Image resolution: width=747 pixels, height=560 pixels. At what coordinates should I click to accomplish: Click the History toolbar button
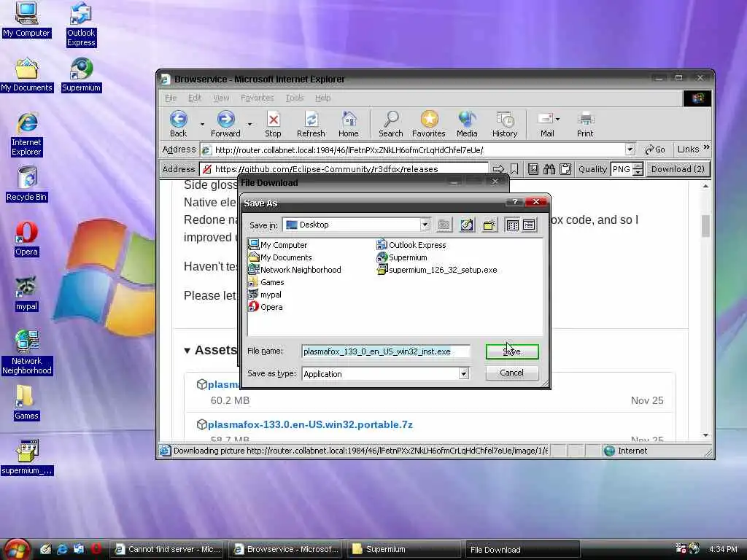[505, 124]
